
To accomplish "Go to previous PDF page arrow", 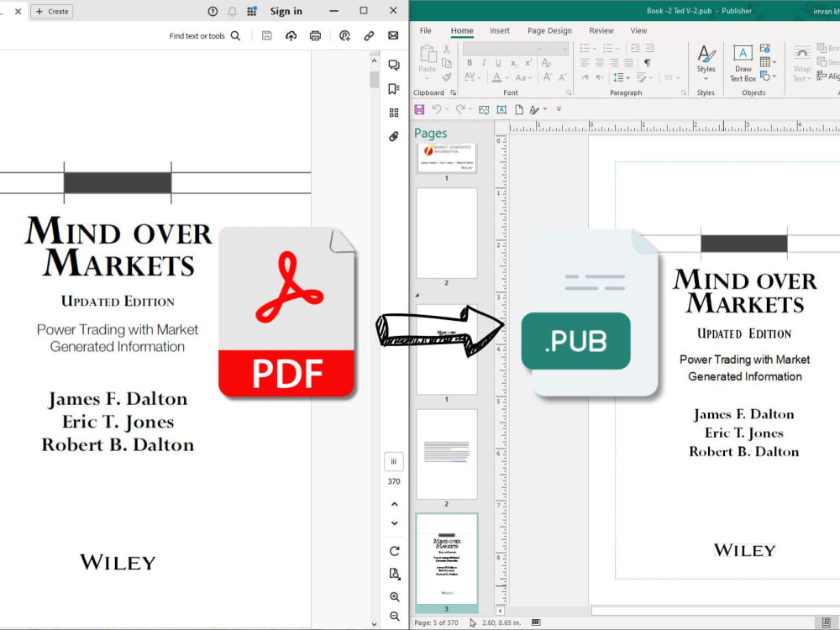I will [394, 504].
